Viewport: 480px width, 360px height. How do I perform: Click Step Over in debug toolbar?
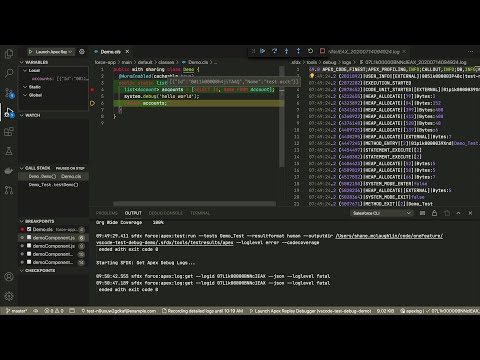(274, 51)
